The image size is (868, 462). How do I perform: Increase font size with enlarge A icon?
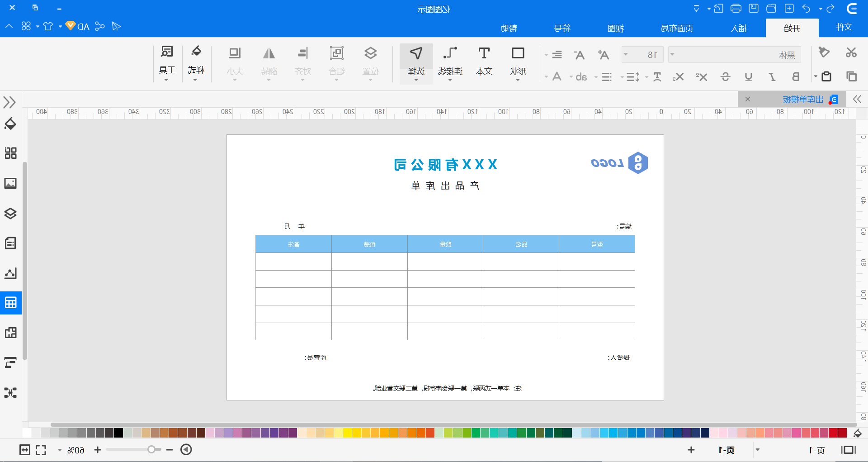point(603,55)
